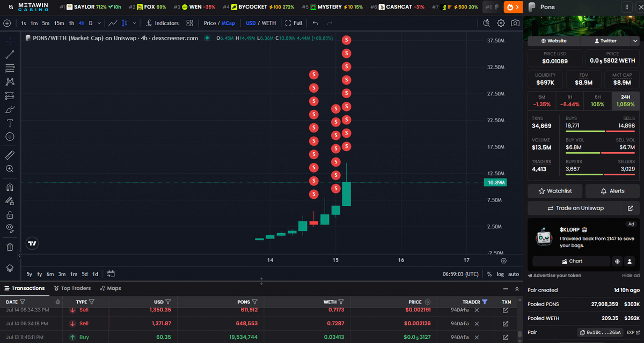Add symbol with plus circle icon
Image resolution: width=644 pixels, height=343 pixels.
pyautogui.click(x=7, y=23)
